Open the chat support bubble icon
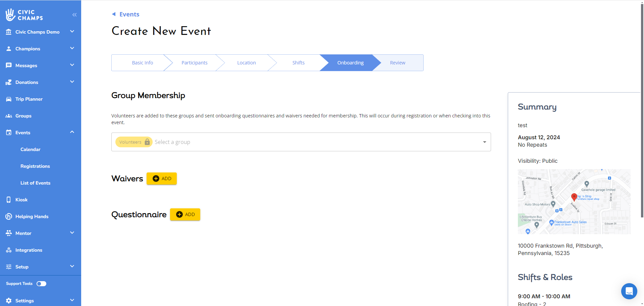 [629, 291]
